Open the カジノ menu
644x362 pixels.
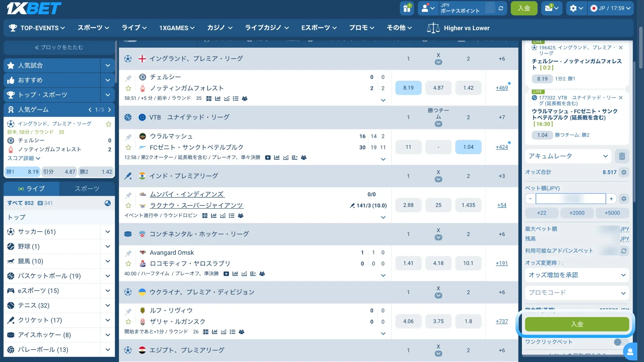coord(220,28)
